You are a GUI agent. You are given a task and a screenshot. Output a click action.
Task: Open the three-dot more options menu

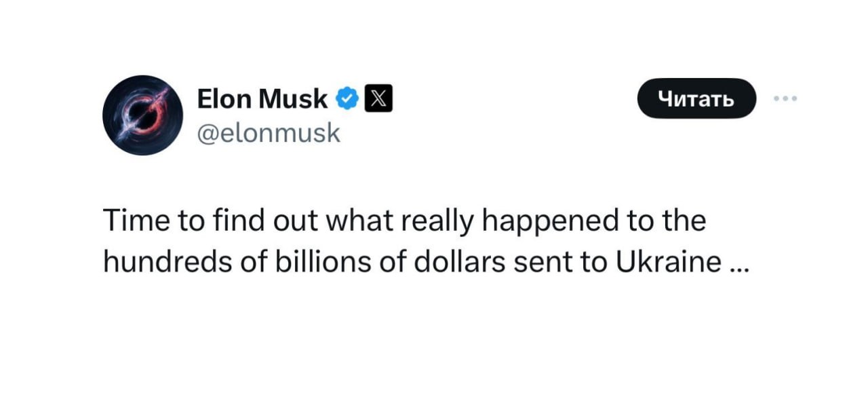pyautogui.click(x=786, y=99)
